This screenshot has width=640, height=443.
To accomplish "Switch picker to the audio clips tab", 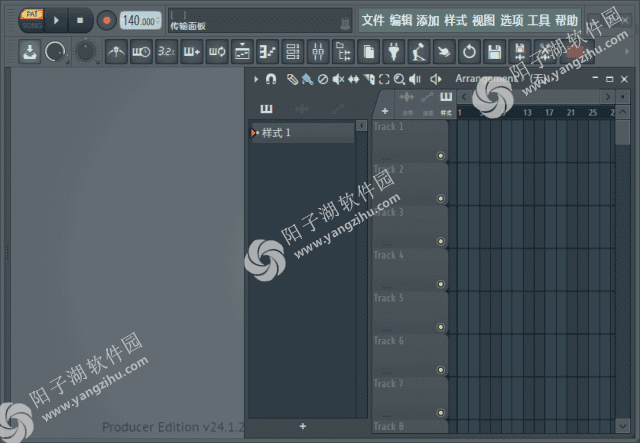I will [302, 109].
